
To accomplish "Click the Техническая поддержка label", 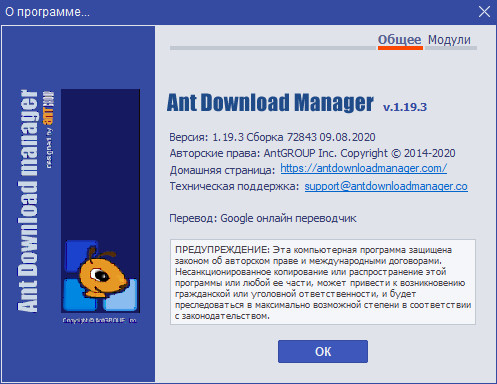I will coord(234,186).
